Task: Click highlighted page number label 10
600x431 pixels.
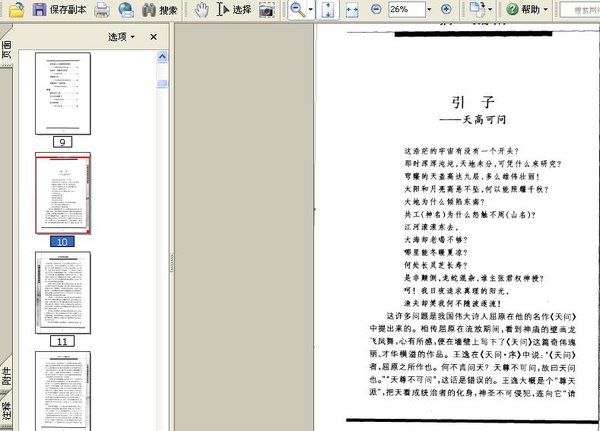Action: [x=62, y=242]
